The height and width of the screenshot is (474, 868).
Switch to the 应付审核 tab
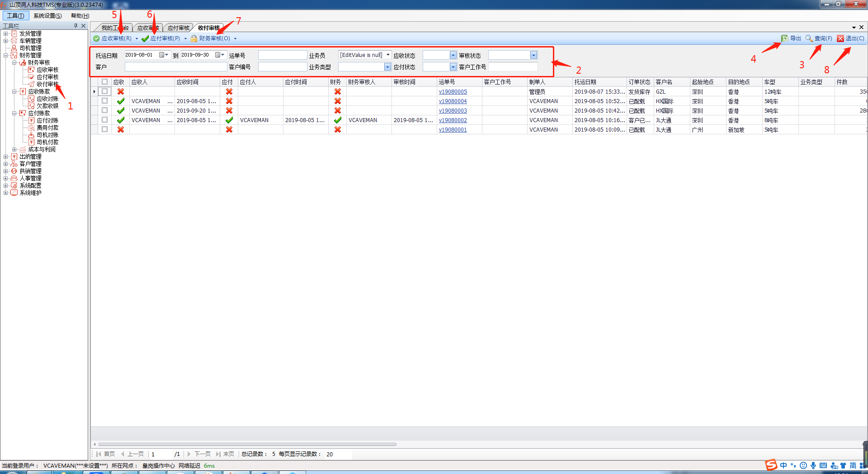[x=178, y=28]
